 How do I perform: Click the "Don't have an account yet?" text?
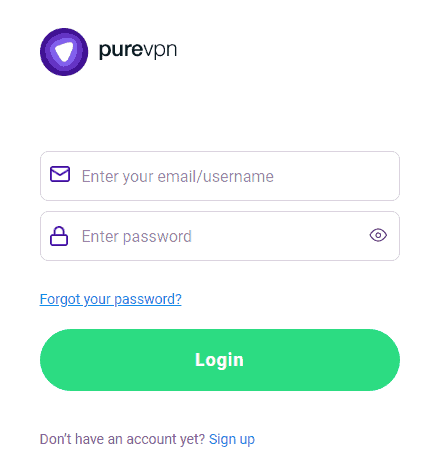point(122,439)
